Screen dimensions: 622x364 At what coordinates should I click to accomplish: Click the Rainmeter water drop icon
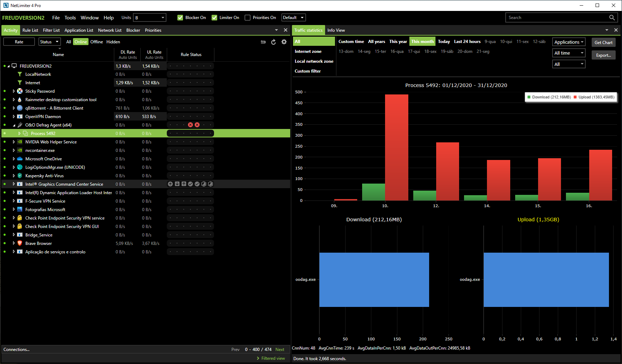click(20, 100)
